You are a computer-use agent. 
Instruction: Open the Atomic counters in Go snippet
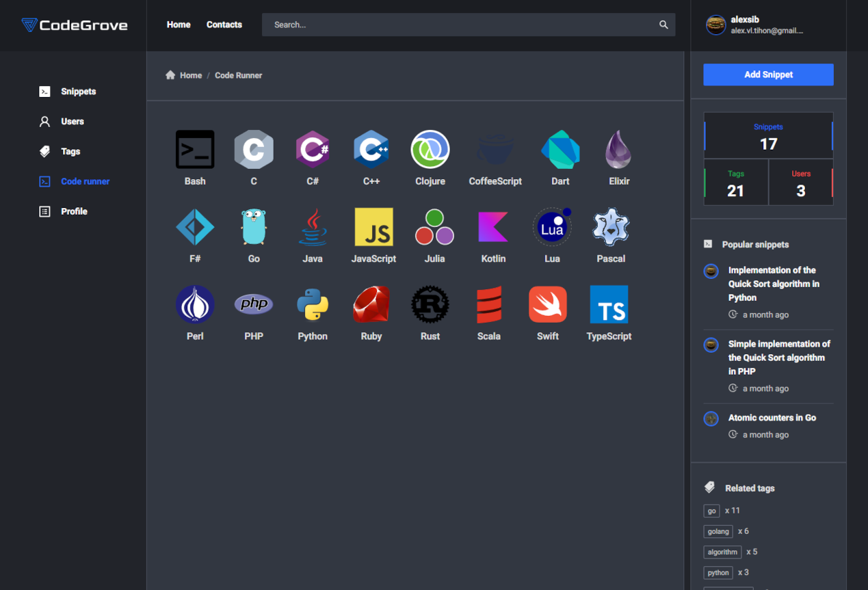click(x=772, y=418)
